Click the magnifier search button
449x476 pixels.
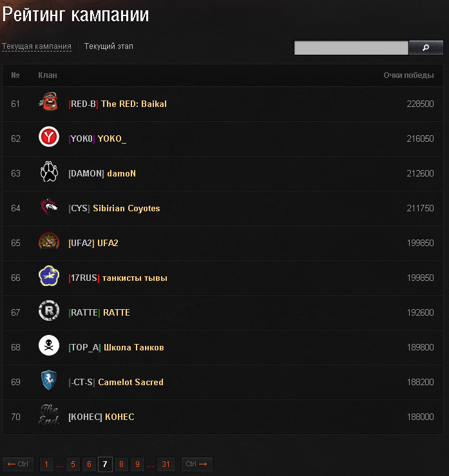tap(426, 48)
